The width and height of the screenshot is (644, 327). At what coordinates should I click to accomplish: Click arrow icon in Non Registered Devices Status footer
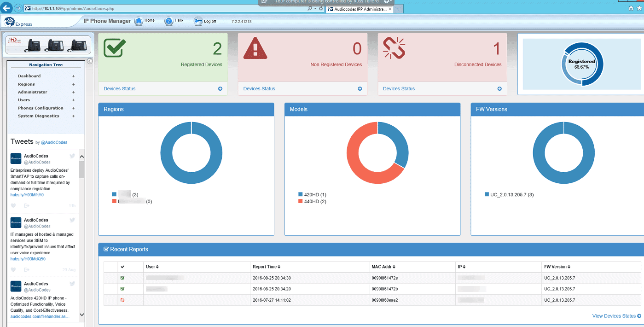pyautogui.click(x=360, y=89)
